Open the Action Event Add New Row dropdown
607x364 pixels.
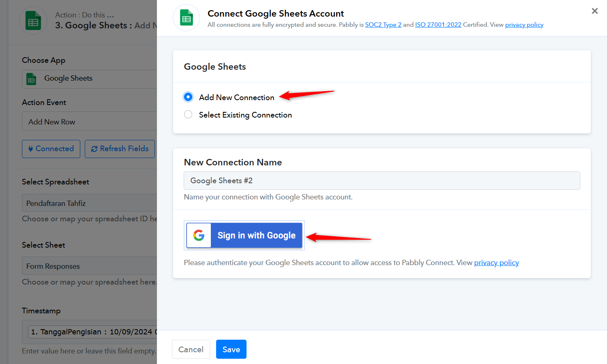click(89, 122)
